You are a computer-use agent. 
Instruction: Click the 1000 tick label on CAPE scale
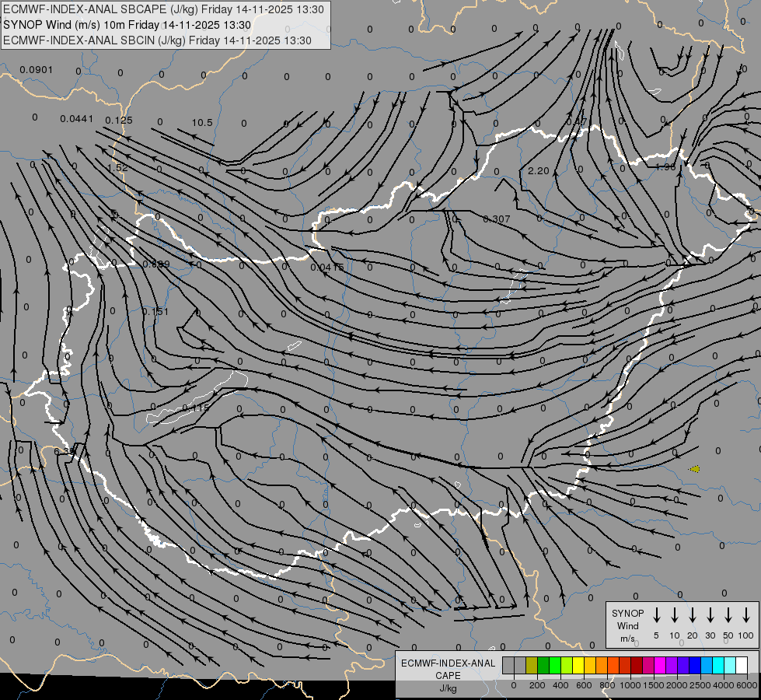coord(630,685)
